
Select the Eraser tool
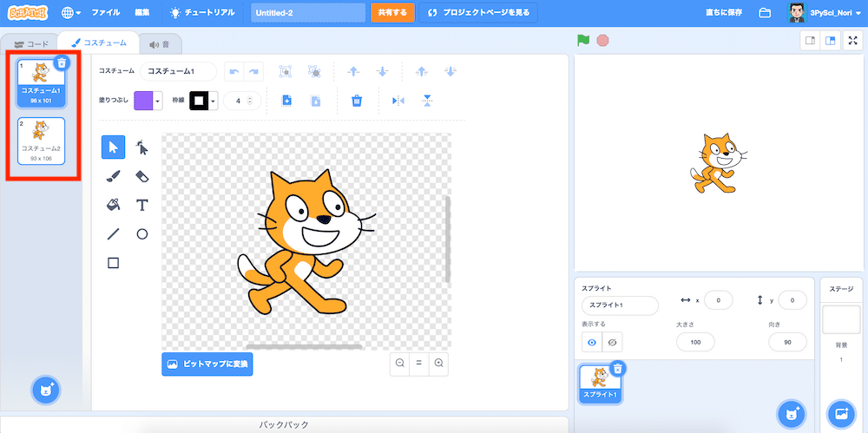[x=142, y=176]
